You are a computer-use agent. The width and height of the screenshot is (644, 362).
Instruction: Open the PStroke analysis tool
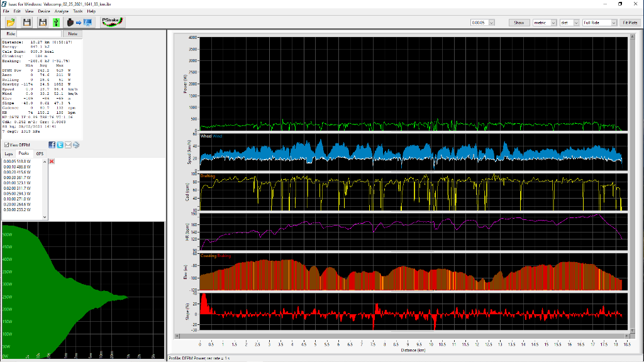pos(113,23)
